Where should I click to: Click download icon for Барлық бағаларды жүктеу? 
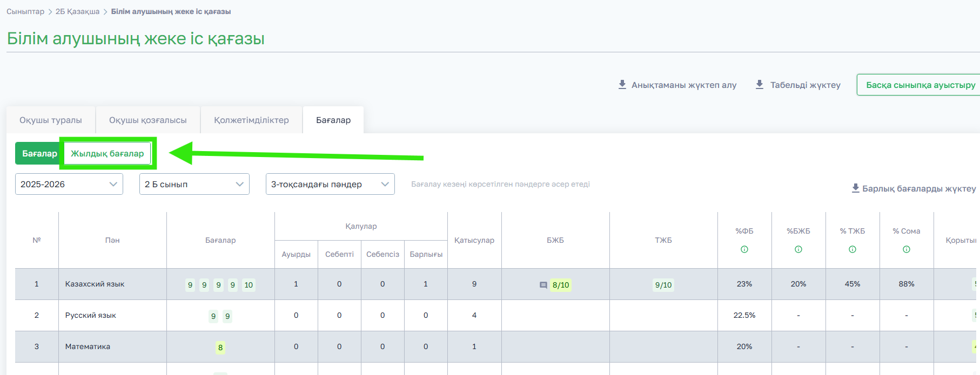pyautogui.click(x=856, y=188)
